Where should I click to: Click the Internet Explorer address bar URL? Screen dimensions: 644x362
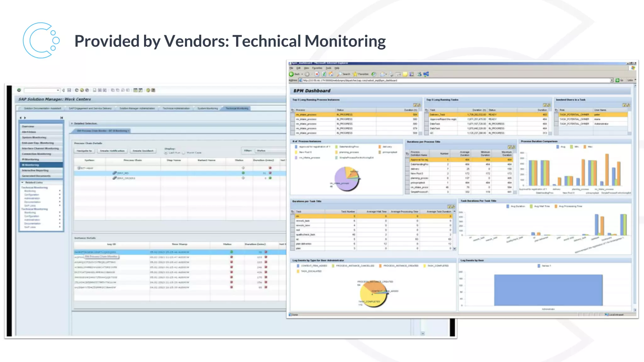click(350, 80)
